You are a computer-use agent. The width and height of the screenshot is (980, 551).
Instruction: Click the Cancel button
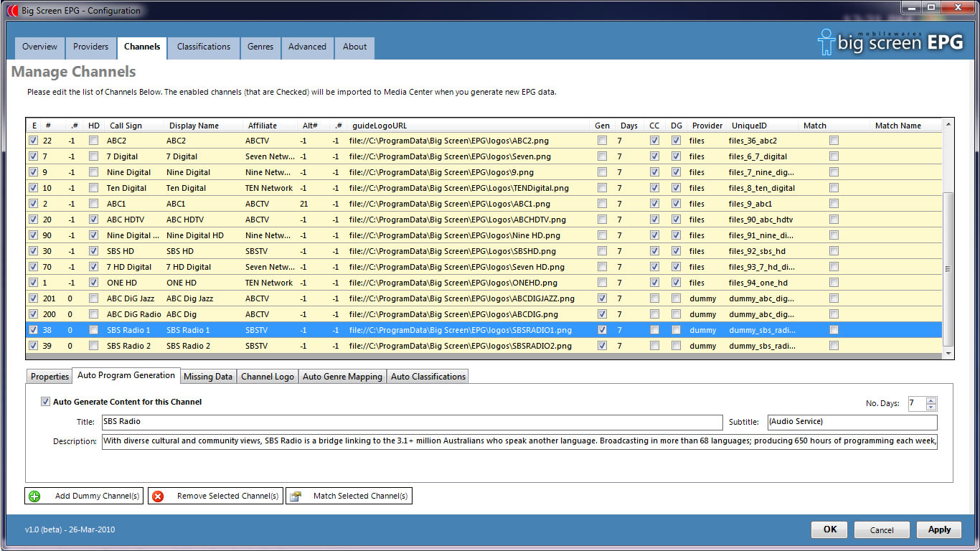pyautogui.click(x=882, y=529)
